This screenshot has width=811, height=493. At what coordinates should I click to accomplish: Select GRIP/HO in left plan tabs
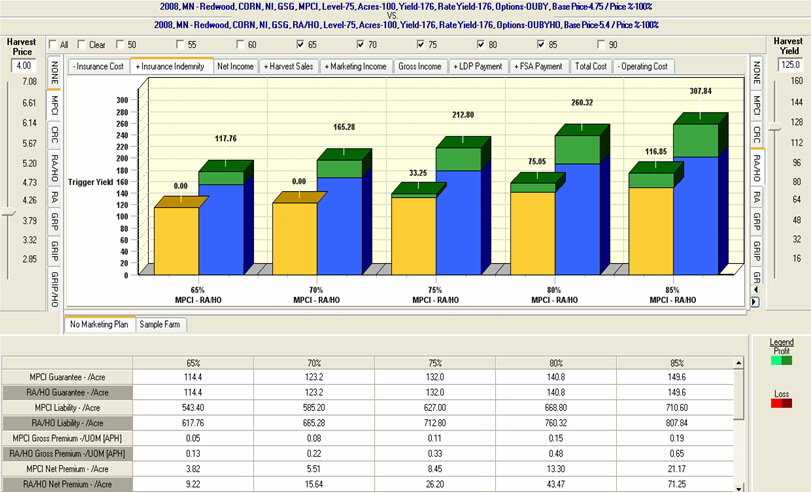tap(54, 289)
